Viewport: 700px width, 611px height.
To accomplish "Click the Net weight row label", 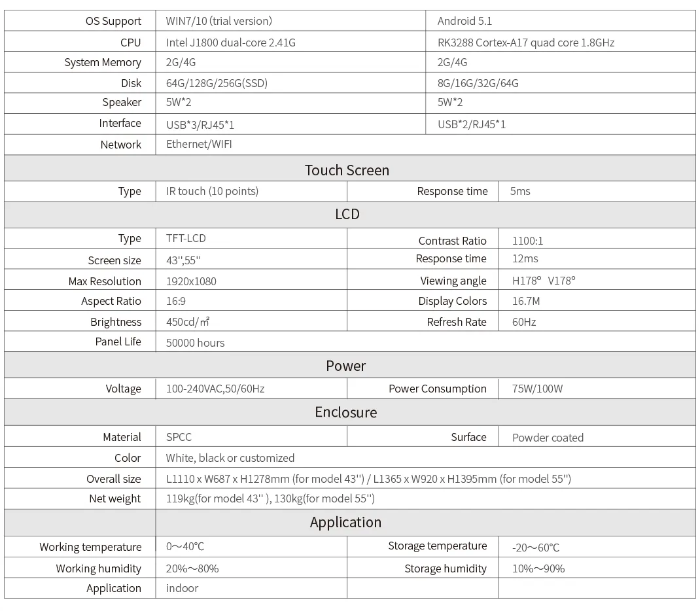I will [115, 498].
